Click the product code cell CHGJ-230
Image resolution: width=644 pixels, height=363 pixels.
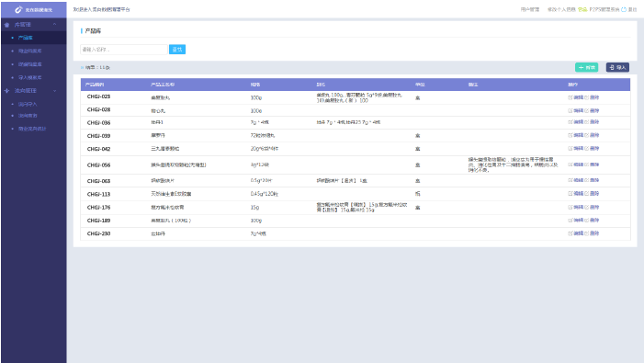98,234
